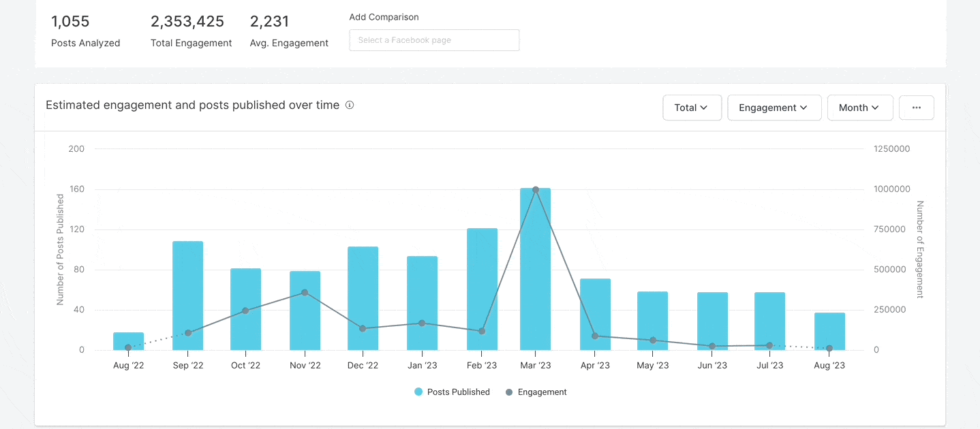Open the chart description info icon
Screen dimensions: 980x429
coord(350,105)
